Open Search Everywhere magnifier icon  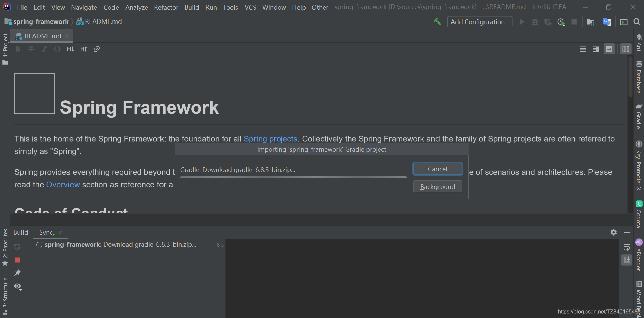coord(637,22)
